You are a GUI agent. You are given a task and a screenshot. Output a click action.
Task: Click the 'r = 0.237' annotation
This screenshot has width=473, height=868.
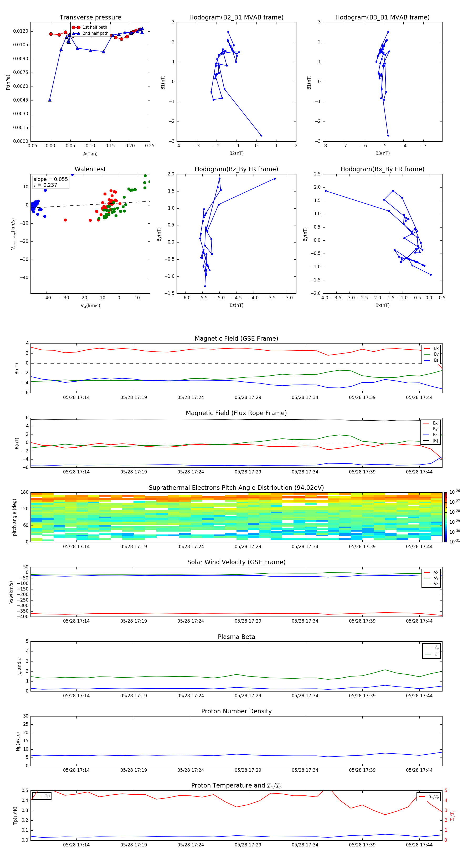pos(45,185)
